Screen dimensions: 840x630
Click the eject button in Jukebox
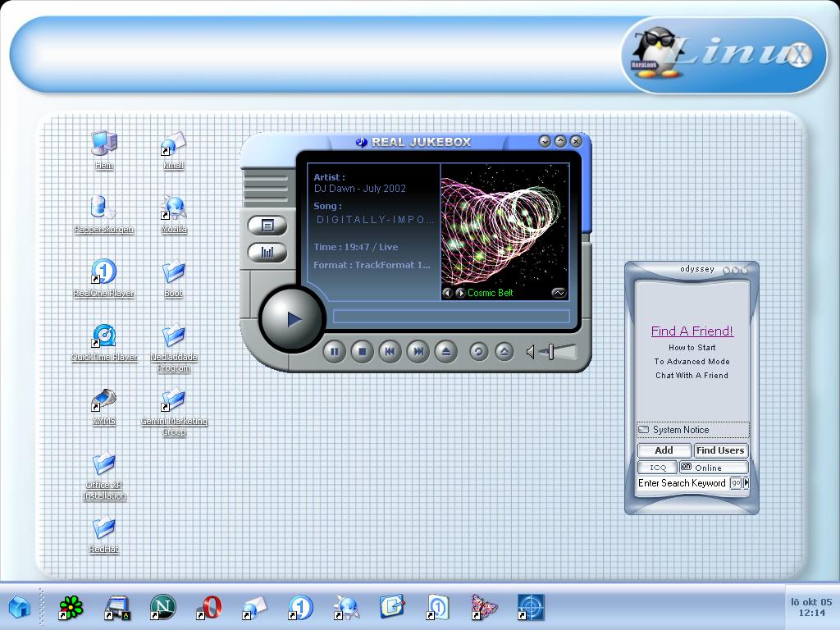pyautogui.click(x=445, y=351)
